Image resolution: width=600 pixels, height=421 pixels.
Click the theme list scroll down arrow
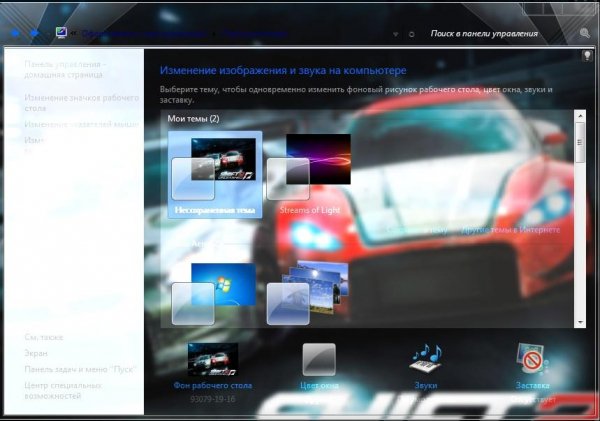580,322
